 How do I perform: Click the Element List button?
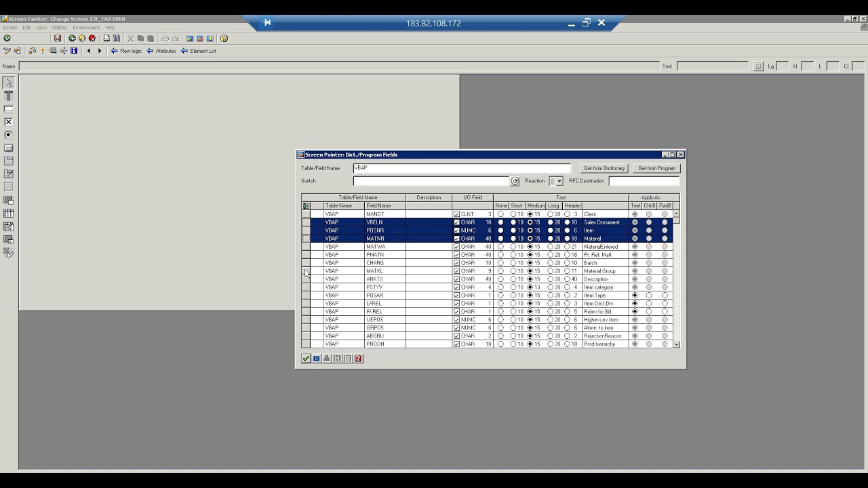199,51
